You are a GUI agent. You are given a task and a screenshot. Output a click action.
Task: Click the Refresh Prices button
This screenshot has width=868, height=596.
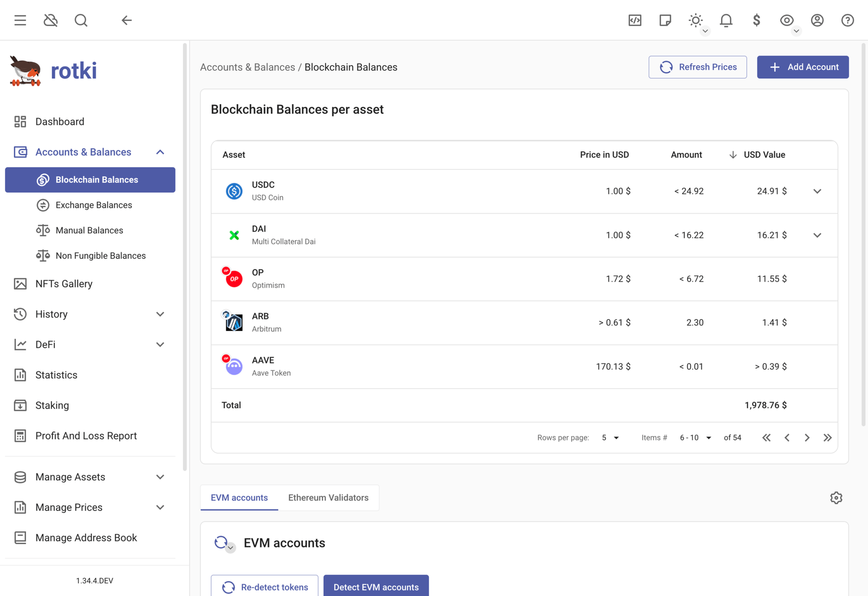697,67
